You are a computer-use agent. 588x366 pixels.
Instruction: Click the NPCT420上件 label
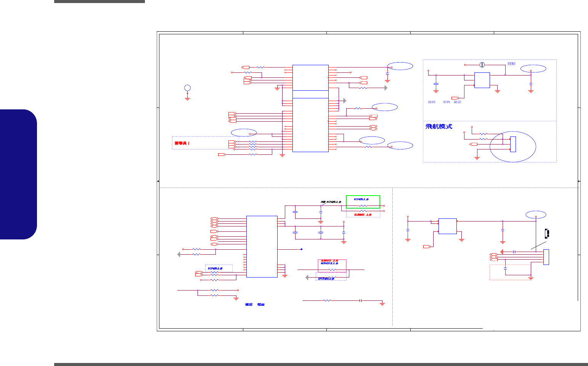(326, 279)
